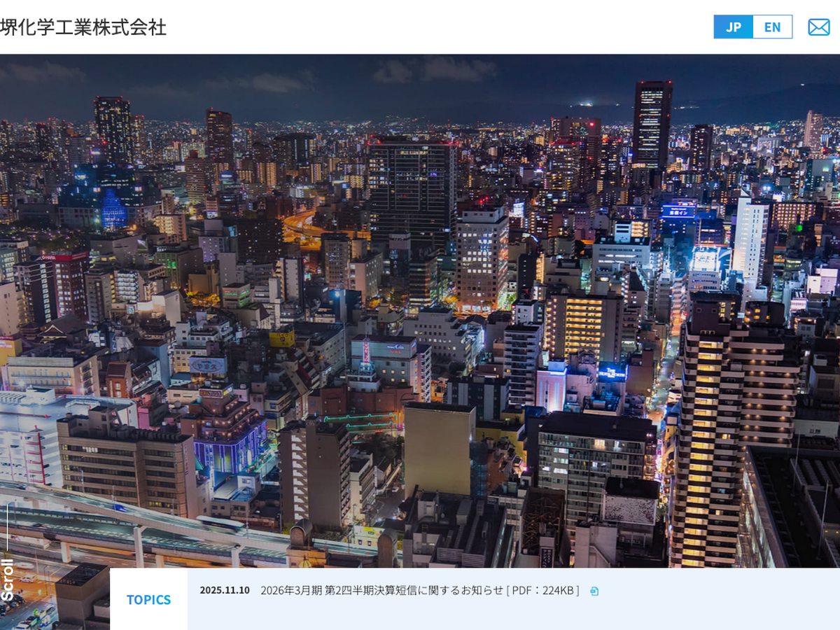Click the PDF file icon beside the news

pos(594,591)
